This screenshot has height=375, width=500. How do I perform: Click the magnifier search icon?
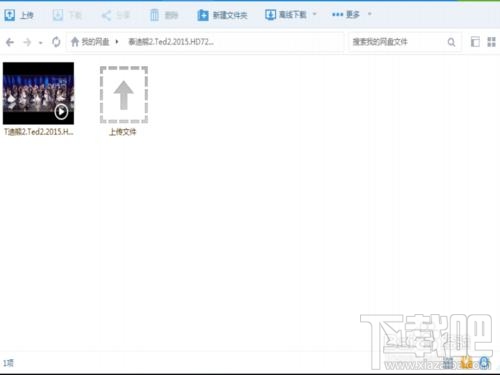[x=451, y=42]
